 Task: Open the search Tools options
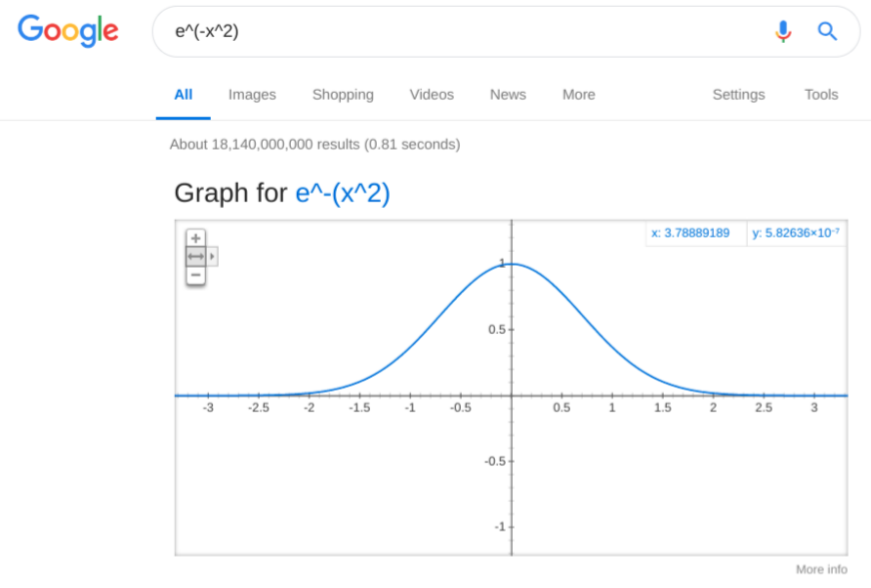[x=821, y=95]
